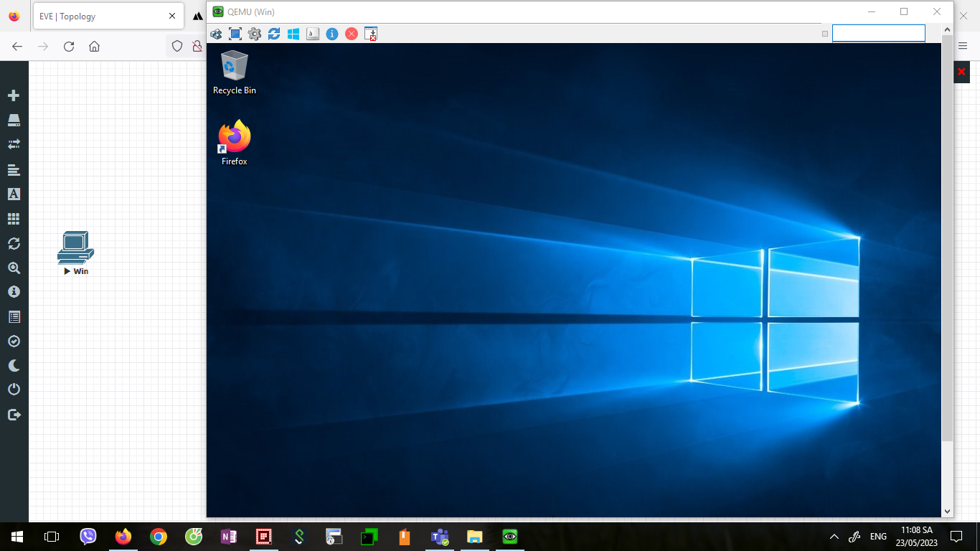Open the zoom magnifier in EVE sidebar
Image resolution: width=980 pixels, height=551 pixels.
pyautogui.click(x=14, y=268)
